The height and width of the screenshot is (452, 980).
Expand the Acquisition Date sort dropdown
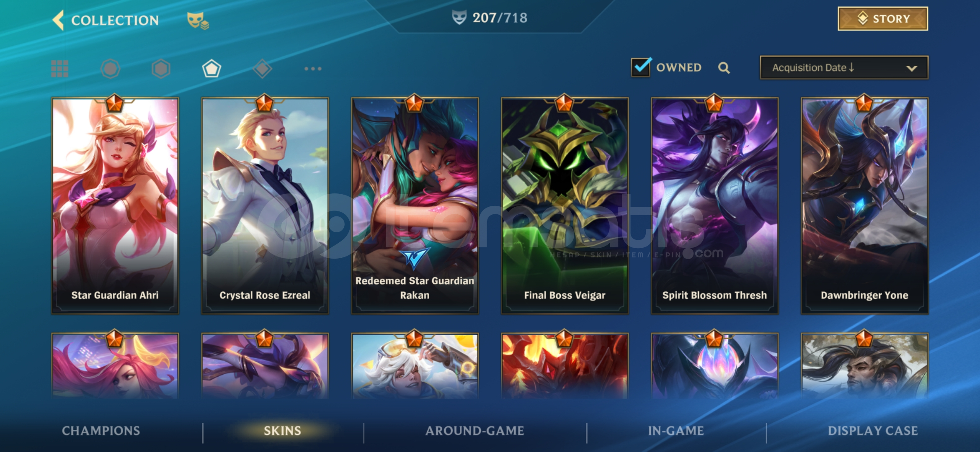(x=844, y=67)
